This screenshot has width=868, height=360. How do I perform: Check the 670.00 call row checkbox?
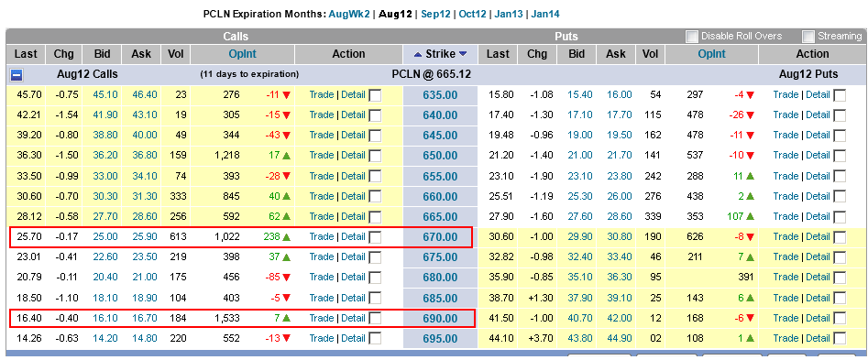(375, 237)
